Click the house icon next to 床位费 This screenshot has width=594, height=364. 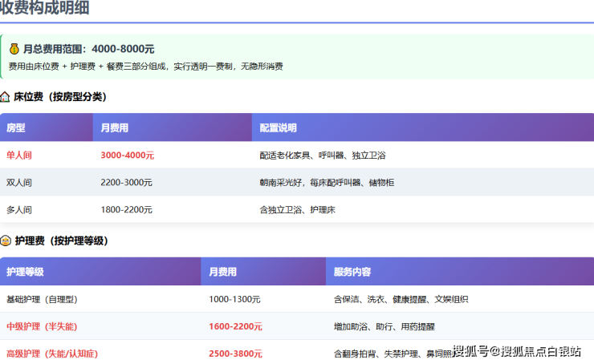tap(6, 97)
